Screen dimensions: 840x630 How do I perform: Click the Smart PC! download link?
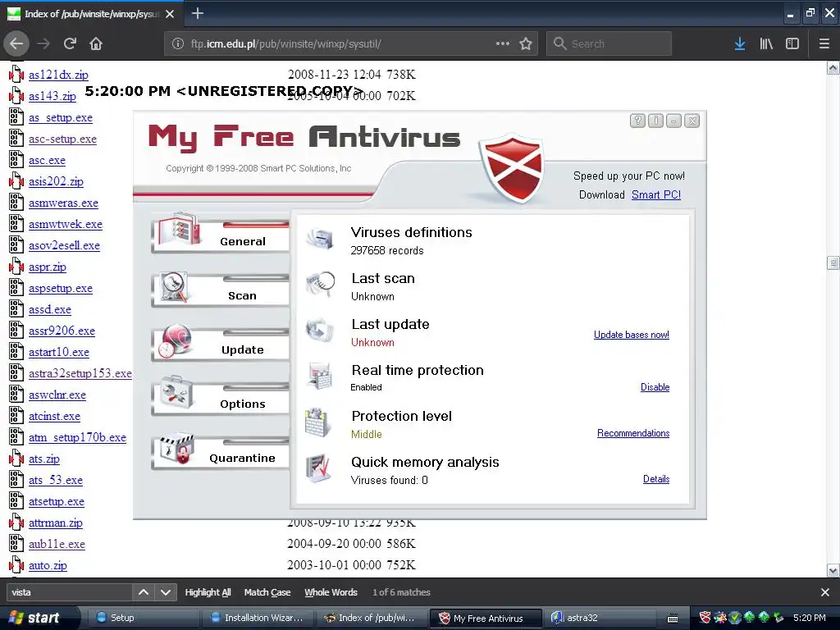655,194
